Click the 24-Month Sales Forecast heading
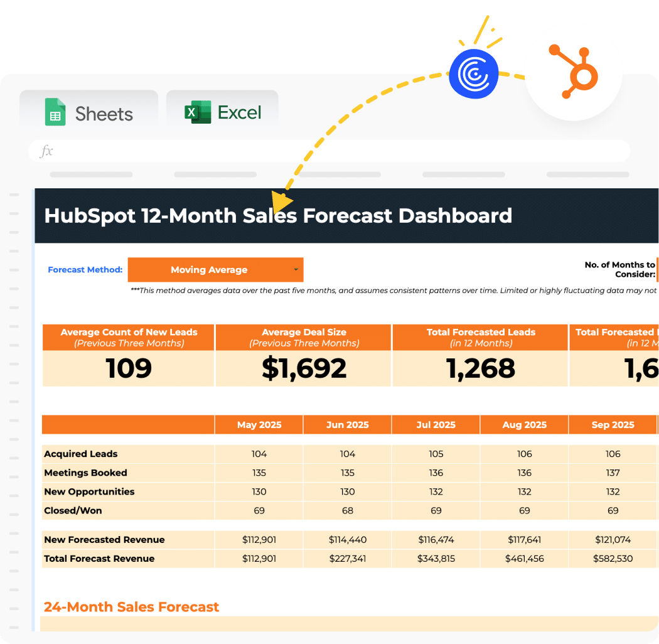659x644 pixels. point(131,607)
